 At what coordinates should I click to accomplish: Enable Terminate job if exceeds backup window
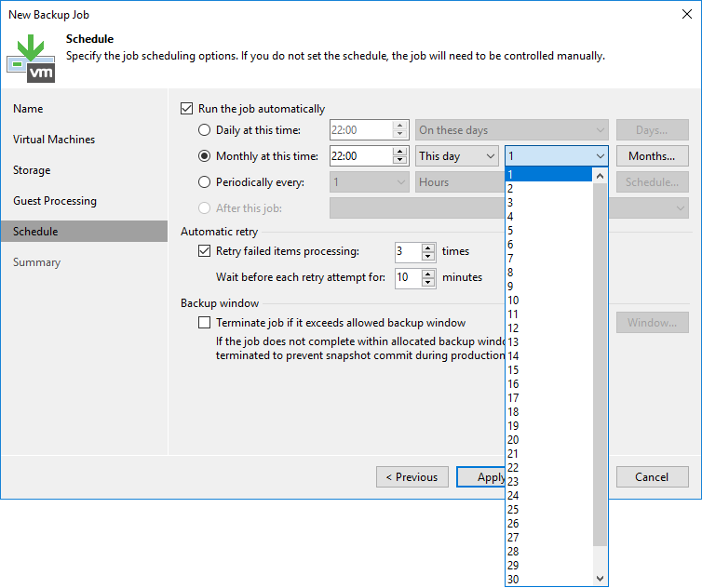(x=205, y=323)
